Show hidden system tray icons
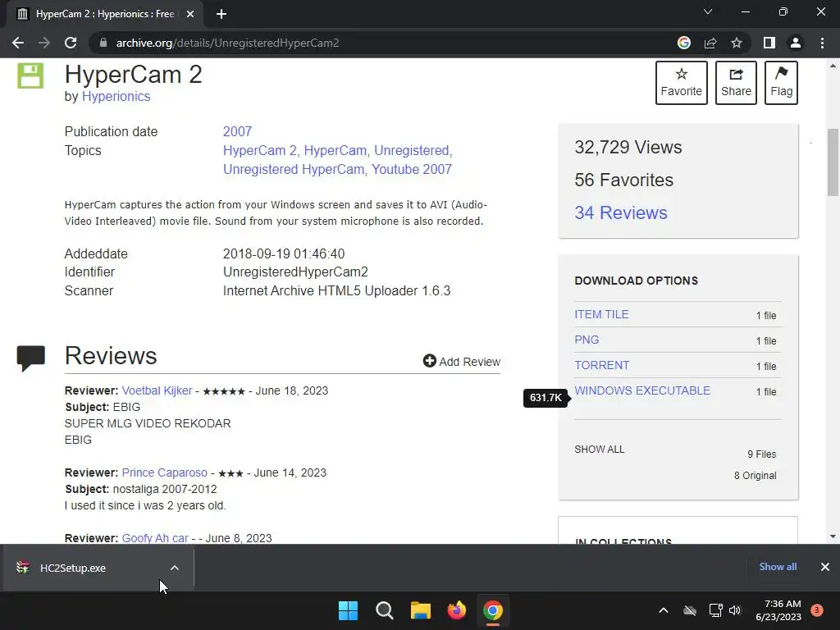Screen dimensions: 840x630 pyautogui.click(x=663, y=610)
